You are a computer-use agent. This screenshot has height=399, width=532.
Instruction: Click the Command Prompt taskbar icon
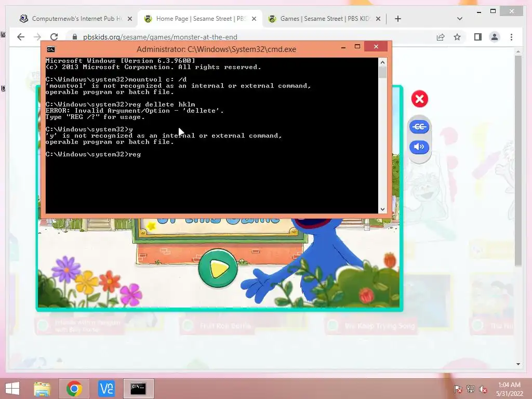click(x=138, y=389)
